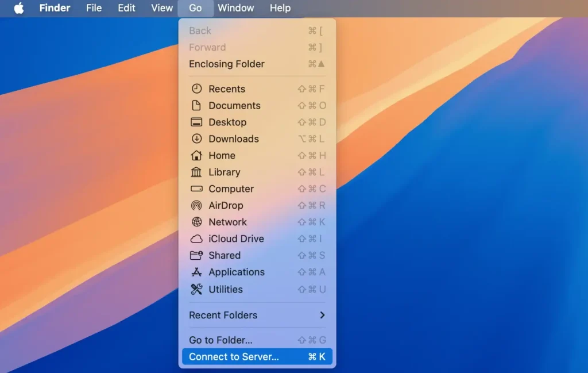This screenshot has width=588, height=373.
Task: Click the Help menu in the menu bar
Action: click(x=280, y=8)
